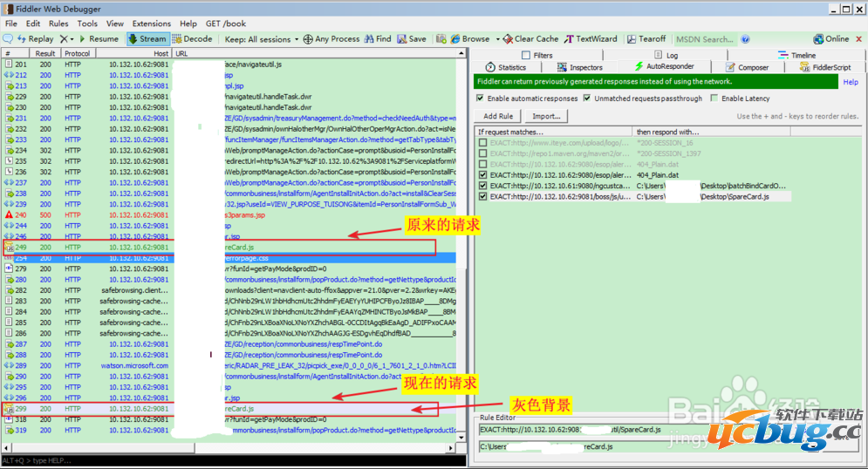868x469 pixels.
Task: Replay the selected sessions
Action: pyautogui.click(x=36, y=38)
